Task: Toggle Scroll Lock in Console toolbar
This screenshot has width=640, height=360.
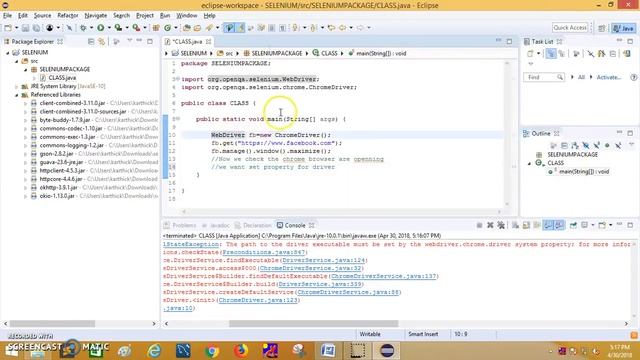Action: point(526,225)
